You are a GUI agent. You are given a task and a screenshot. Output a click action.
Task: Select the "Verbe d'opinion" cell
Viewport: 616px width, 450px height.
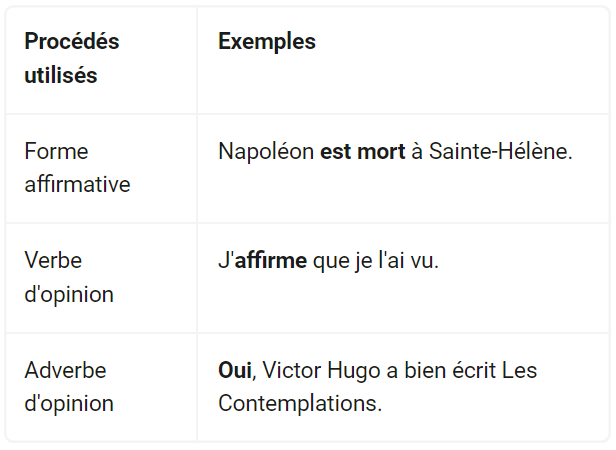click(x=69, y=277)
